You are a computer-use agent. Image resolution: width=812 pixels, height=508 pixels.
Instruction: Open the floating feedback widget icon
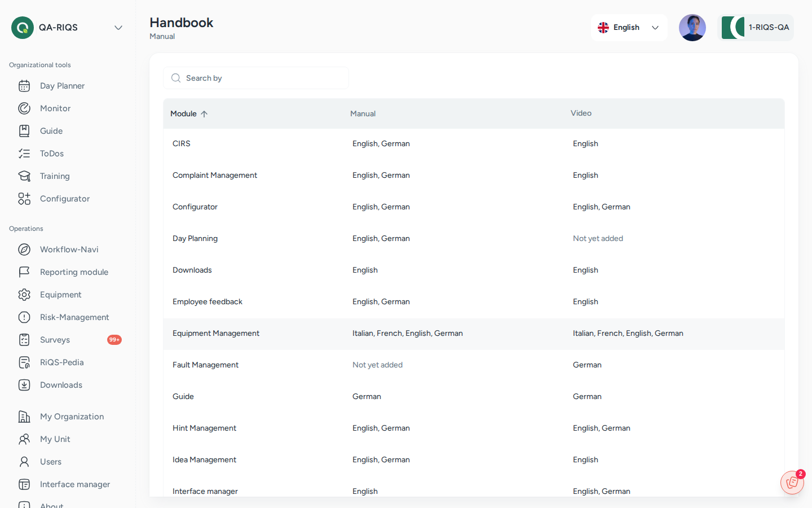(x=792, y=483)
